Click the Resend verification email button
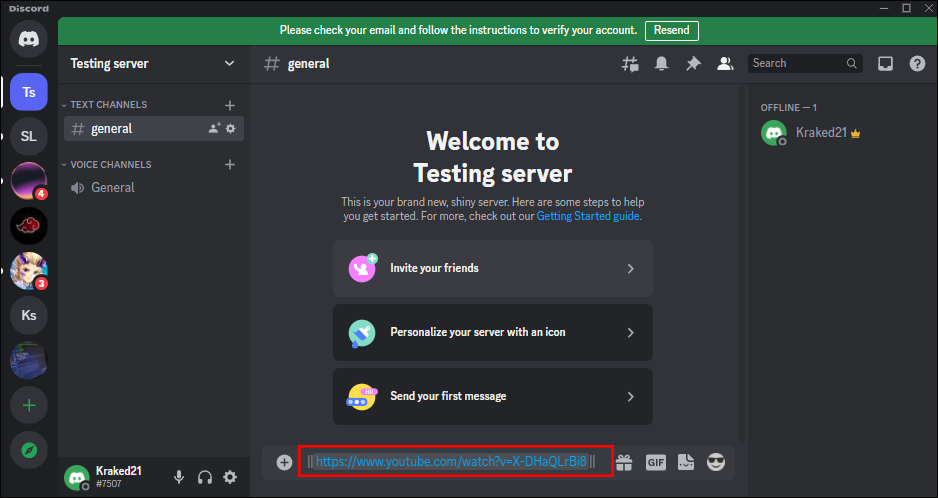 671,30
